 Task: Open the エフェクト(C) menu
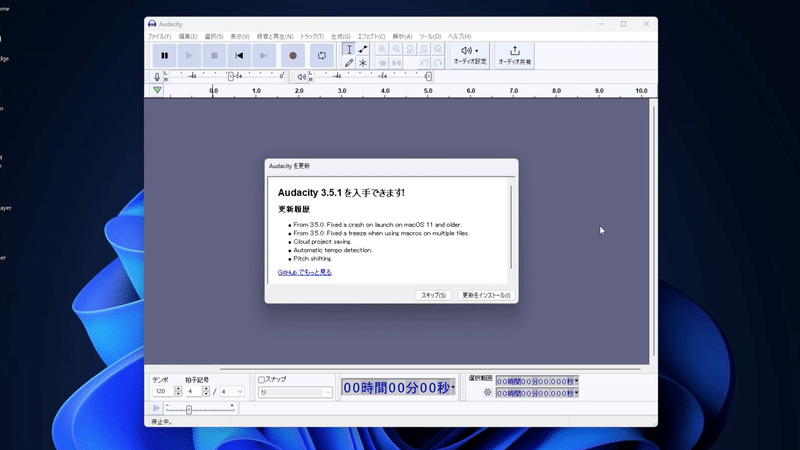tap(371, 37)
